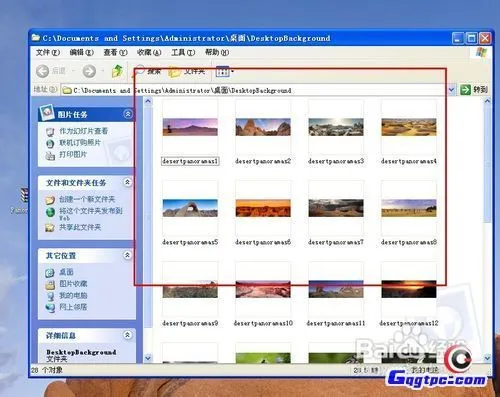Select desertpanoramas1 thumbnail

click(190, 127)
